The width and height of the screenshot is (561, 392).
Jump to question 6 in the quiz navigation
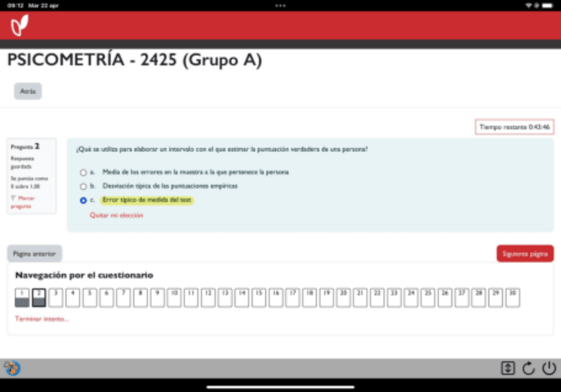click(x=107, y=297)
